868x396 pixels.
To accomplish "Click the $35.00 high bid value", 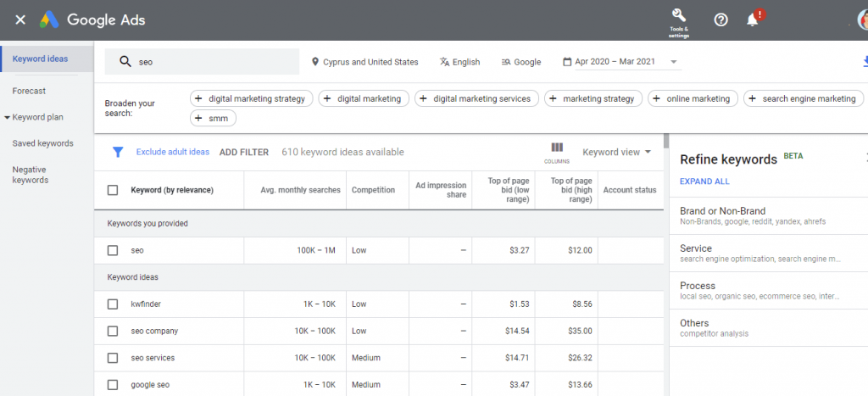I will [x=580, y=332].
